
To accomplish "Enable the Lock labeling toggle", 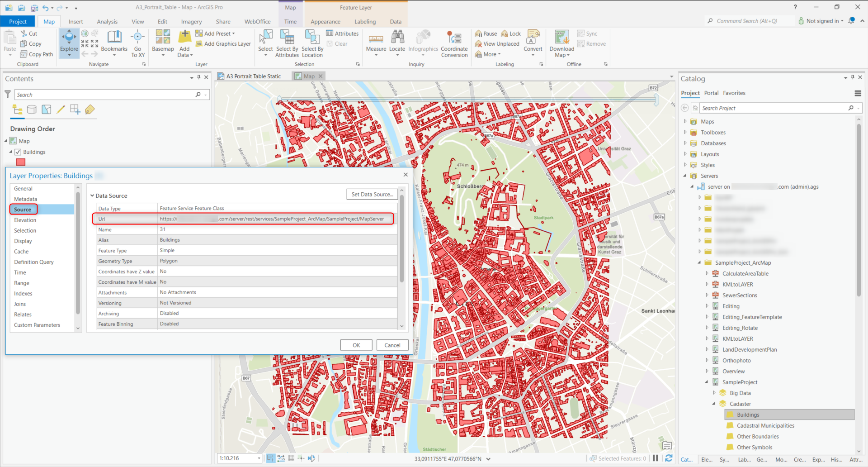I will click(x=510, y=33).
